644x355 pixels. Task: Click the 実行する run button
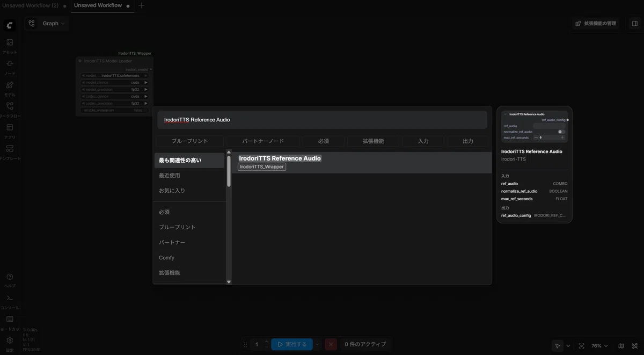(292, 344)
